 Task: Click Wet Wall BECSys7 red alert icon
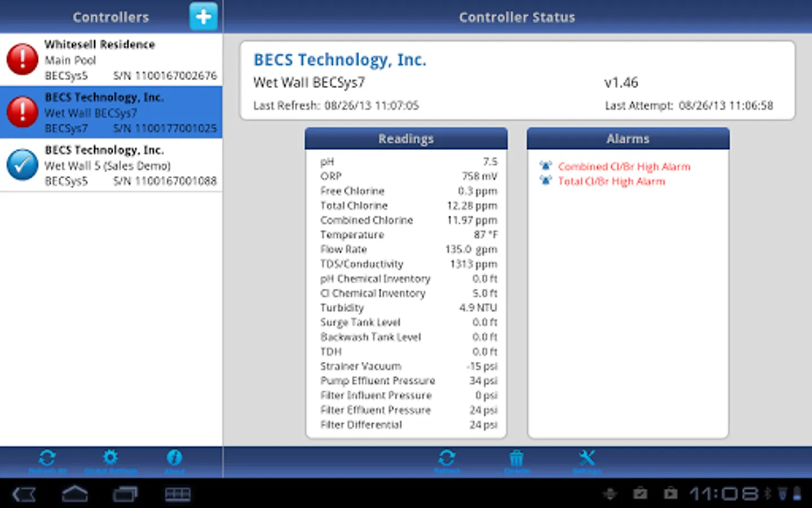click(22, 112)
